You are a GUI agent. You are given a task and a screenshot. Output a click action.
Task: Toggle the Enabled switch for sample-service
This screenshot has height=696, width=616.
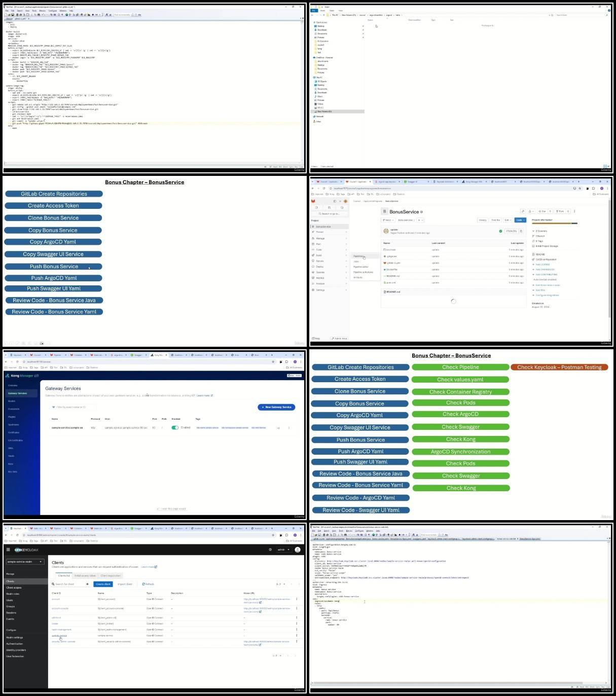click(175, 428)
